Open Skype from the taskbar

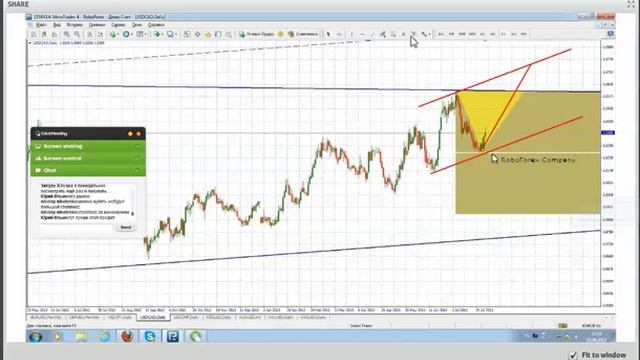(x=150, y=337)
